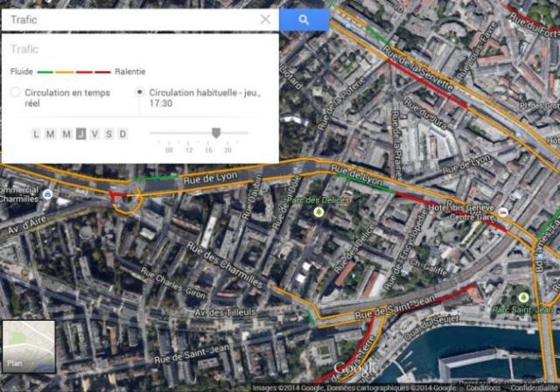Open the Confidentialité link at bottom
Screen dimensions: 560x392
pos(534,388)
